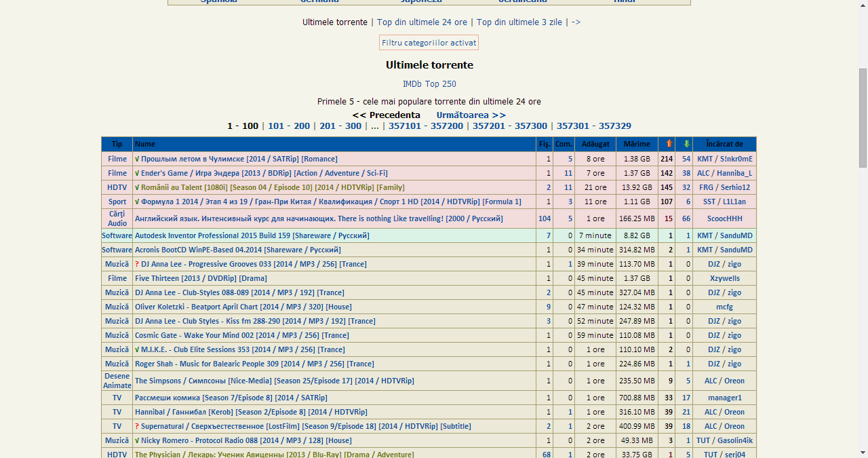Image resolution: width=868 pixels, height=458 pixels.
Task: Open uploader manager1 profile
Action: [725, 398]
